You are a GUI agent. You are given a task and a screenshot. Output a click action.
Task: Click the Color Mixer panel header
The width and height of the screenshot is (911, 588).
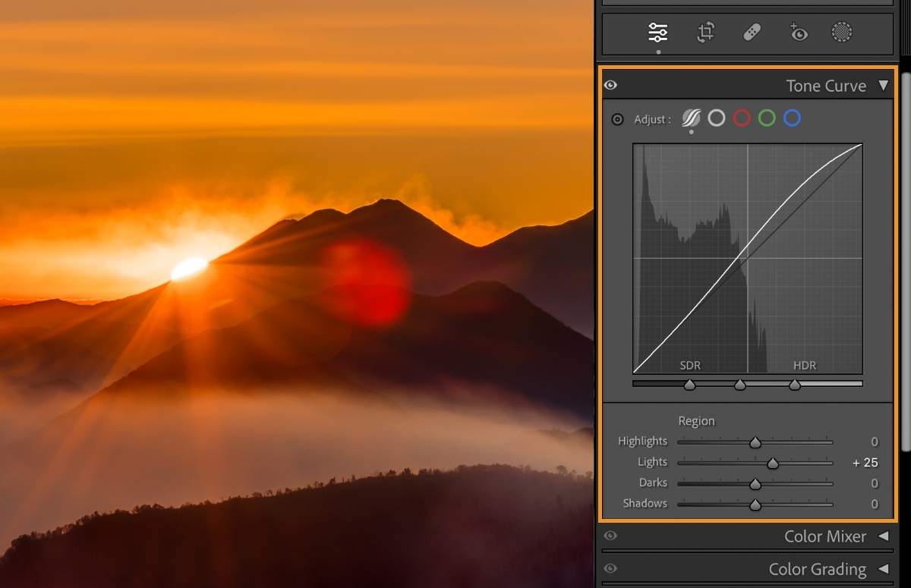point(825,536)
